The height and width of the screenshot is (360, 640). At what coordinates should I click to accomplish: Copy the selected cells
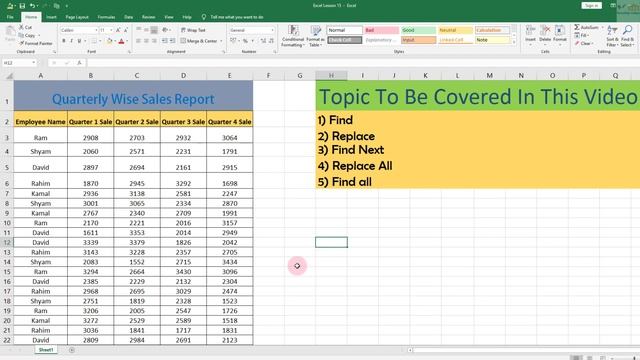point(27,35)
